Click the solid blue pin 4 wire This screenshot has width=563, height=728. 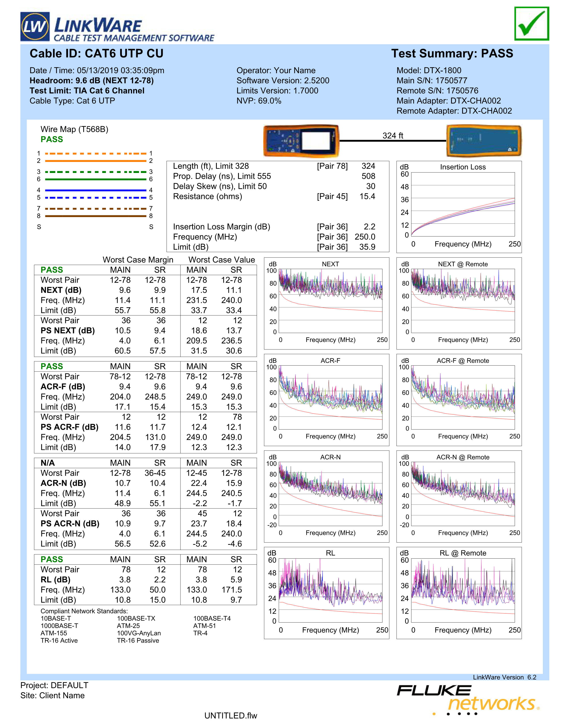pos(95,190)
